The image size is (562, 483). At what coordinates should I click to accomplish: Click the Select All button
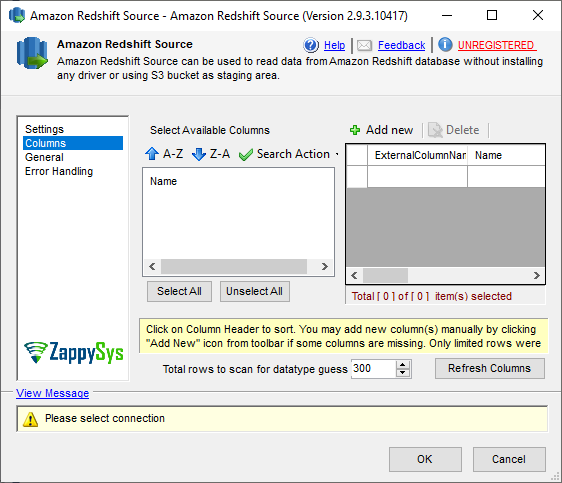tap(179, 291)
